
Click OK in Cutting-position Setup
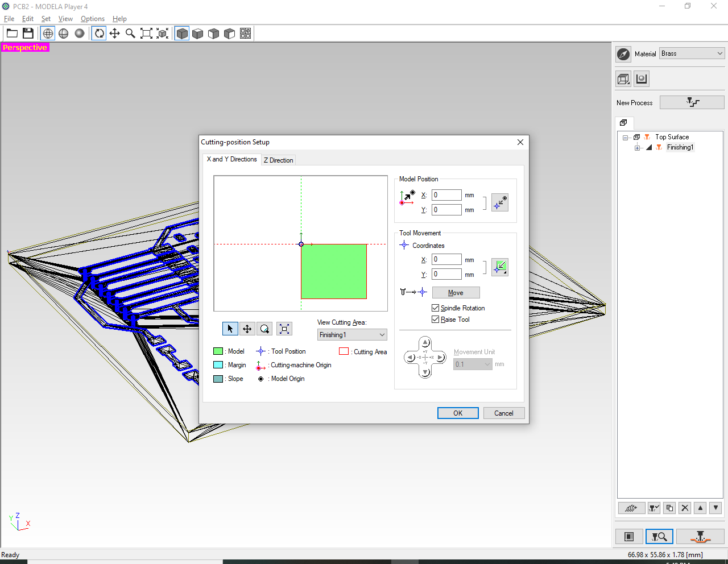pos(458,413)
